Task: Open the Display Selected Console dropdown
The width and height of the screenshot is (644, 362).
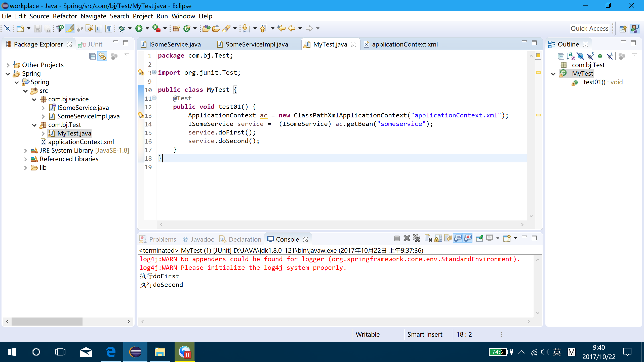Action: (498, 238)
